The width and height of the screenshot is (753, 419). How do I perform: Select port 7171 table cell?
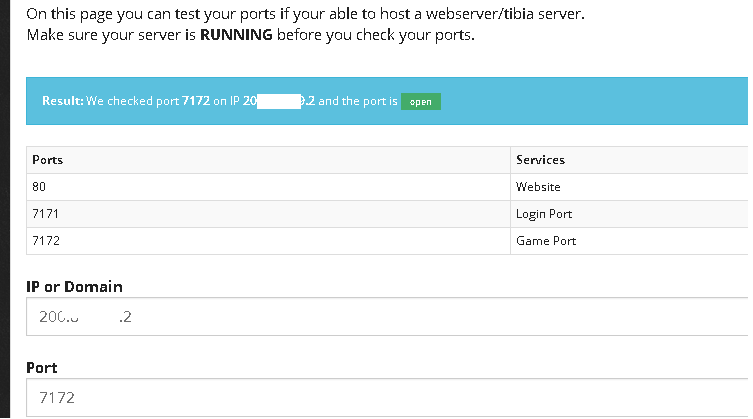pyautogui.click(x=268, y=214)
